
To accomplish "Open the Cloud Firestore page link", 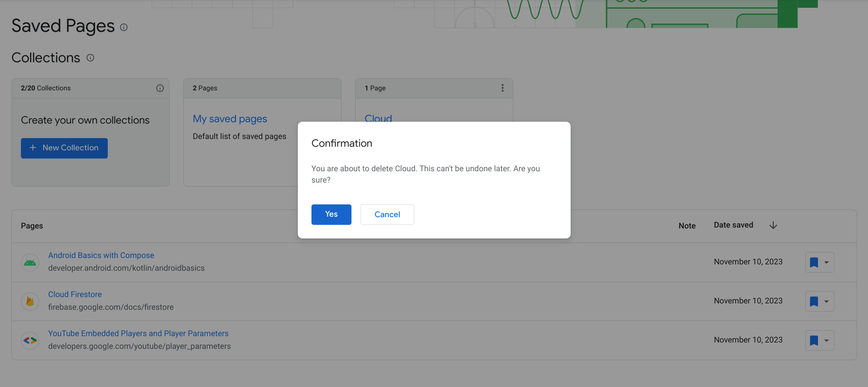I will (x=75, y=294).
